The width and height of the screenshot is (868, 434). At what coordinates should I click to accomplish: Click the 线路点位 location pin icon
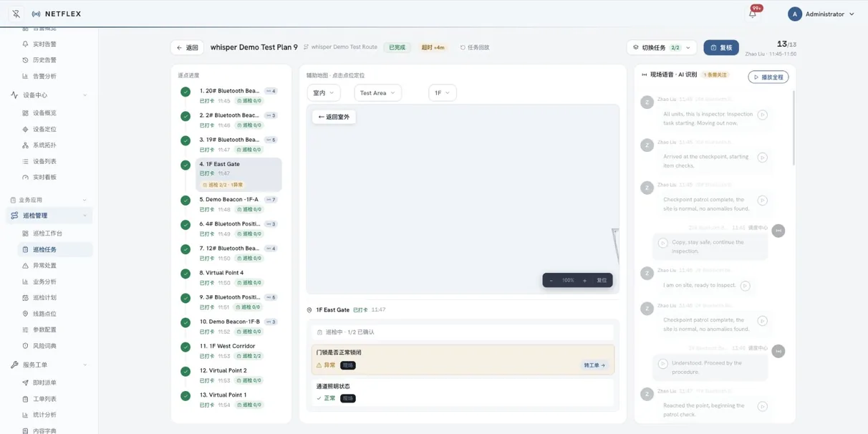(25, 314)
